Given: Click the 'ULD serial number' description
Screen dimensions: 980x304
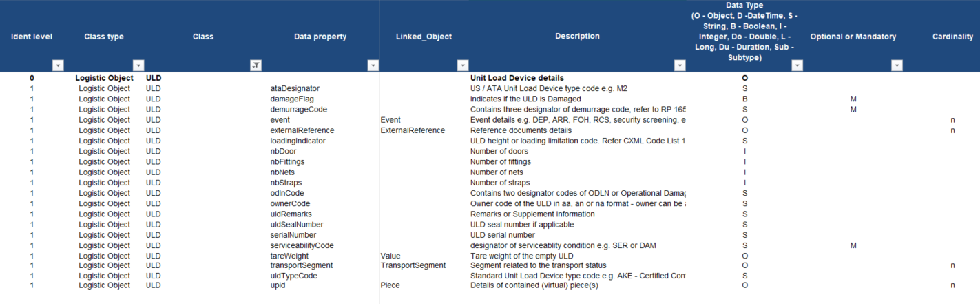Looking at the screenshot, I should coord(503,235).
